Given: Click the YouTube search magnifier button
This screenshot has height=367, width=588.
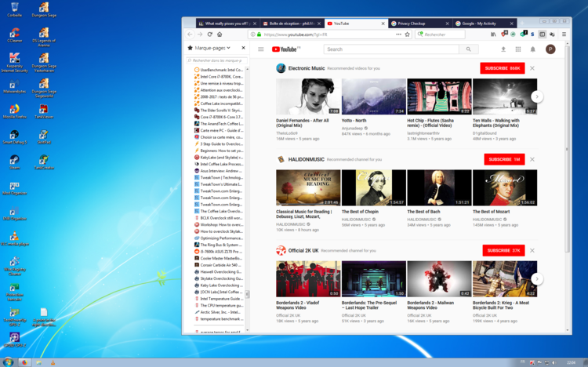Looking at the screenshot, I should tap(468, 49).
